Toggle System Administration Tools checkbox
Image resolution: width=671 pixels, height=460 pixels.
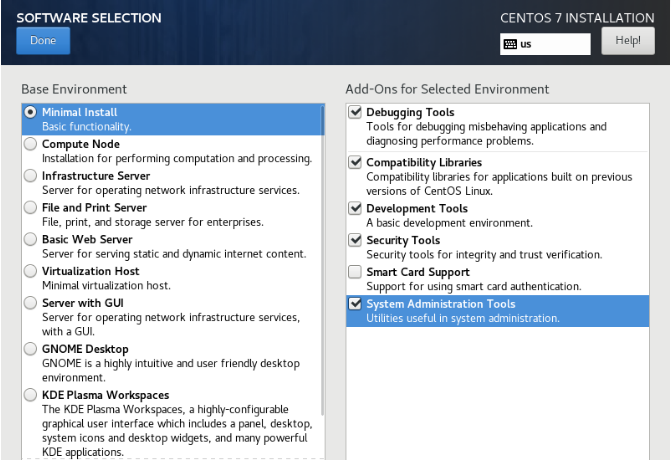click(x=355, y=304)
